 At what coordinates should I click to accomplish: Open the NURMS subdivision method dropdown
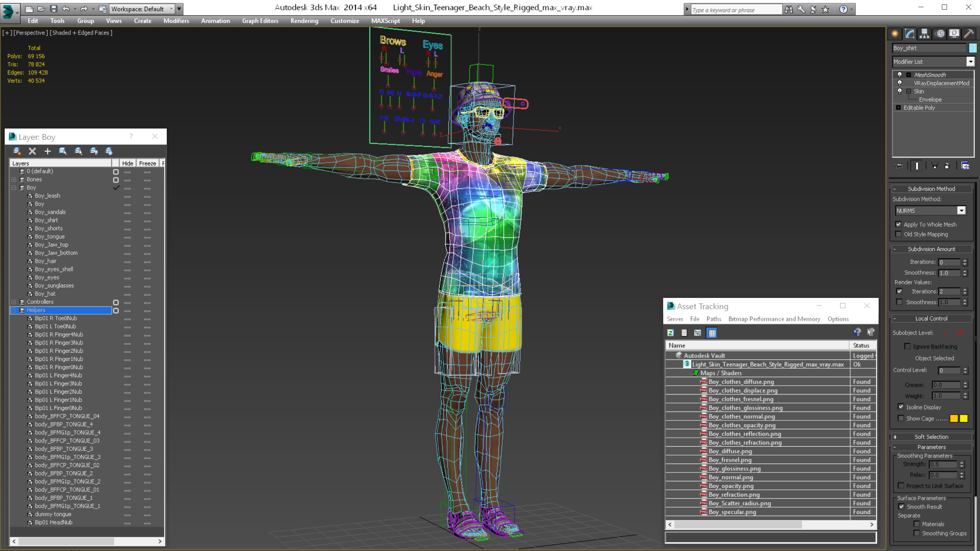click(961, 211)
